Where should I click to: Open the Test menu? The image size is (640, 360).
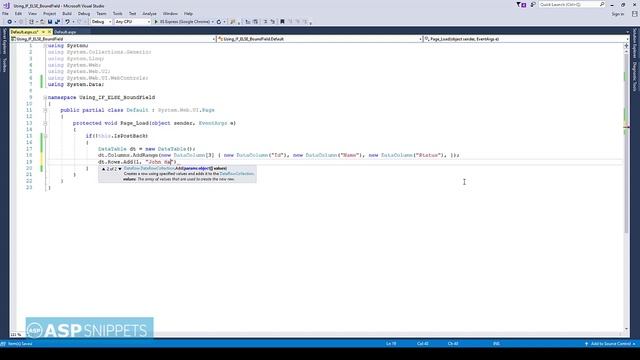pos(132,13)
